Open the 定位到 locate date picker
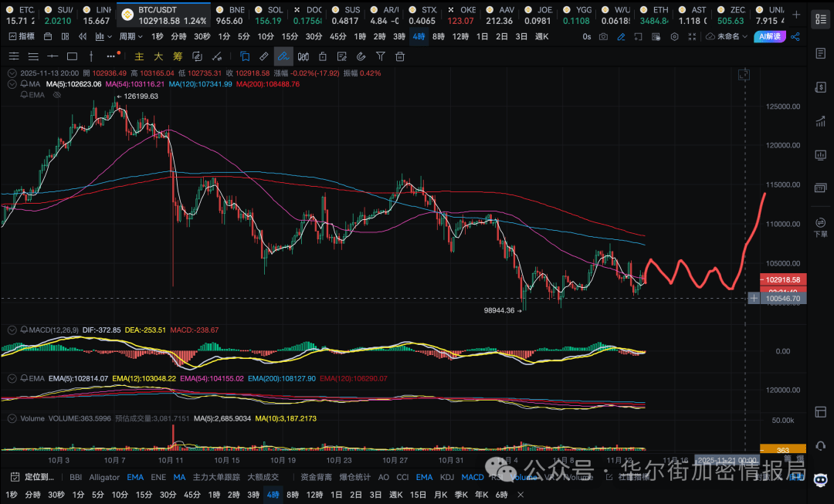This screenshot has height=504, width=834. pos(32,478)
